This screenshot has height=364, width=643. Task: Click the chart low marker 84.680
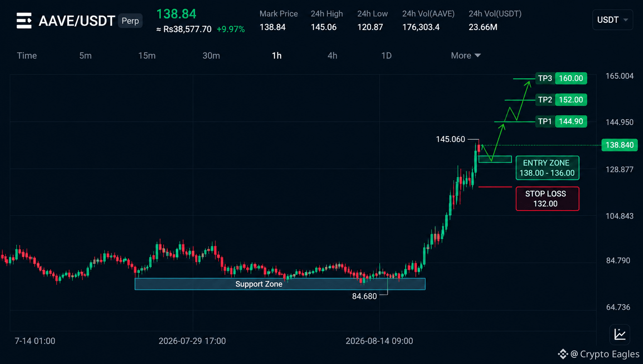pos(364,296)
